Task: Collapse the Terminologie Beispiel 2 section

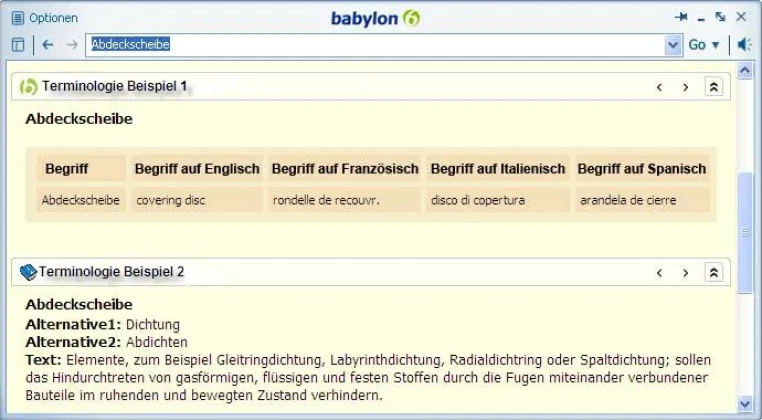Action: pyautogui.click(x=714, y=273)
